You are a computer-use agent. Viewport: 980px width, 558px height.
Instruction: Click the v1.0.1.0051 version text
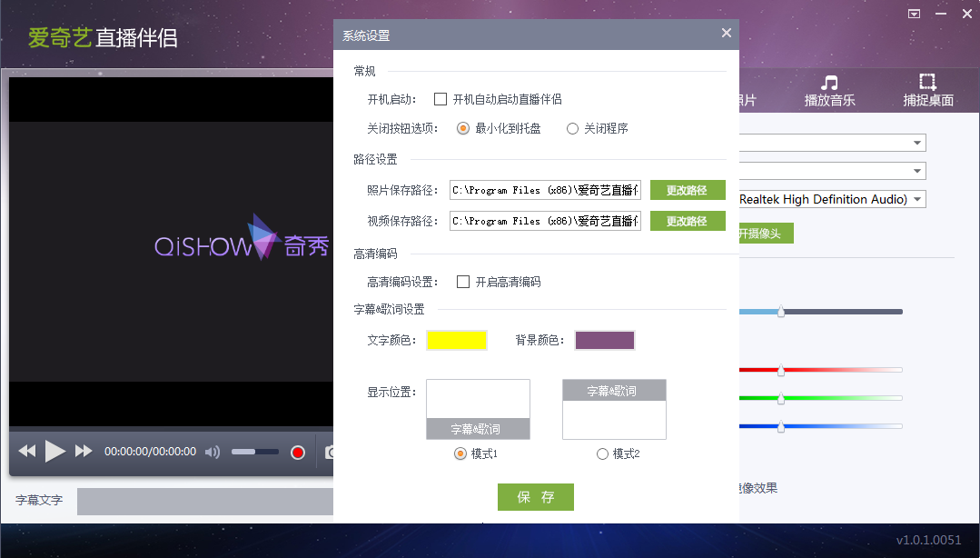928,540
